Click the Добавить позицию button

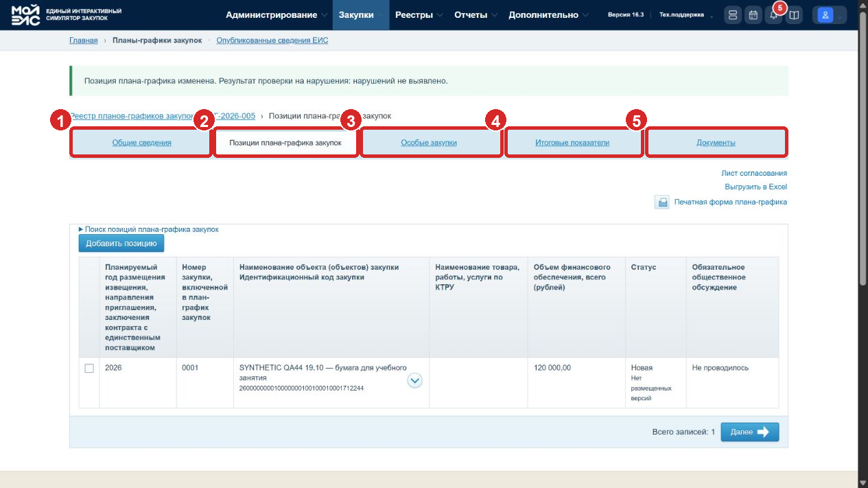pyautogui.click(x=121, y=243)
